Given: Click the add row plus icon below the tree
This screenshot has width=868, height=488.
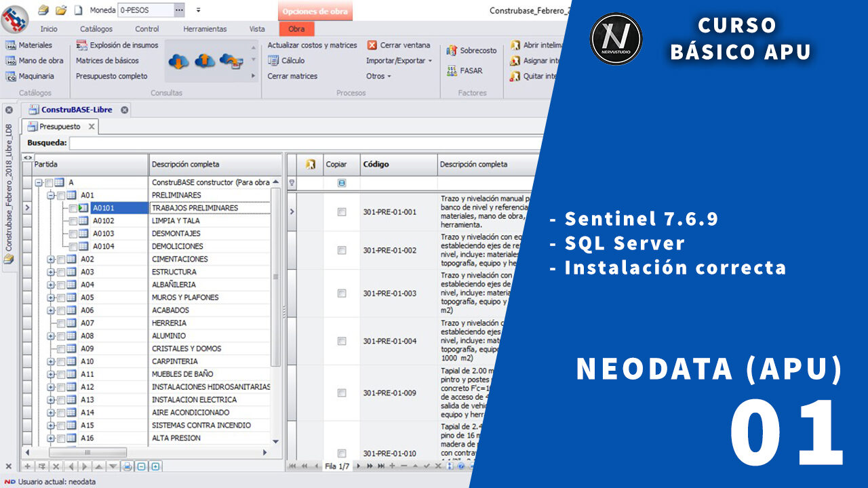Looking at the screenshot, I should click(27, 466).
